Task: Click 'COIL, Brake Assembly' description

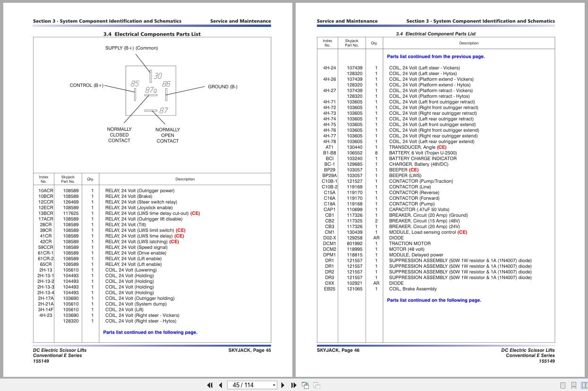Action: point(413,289)
